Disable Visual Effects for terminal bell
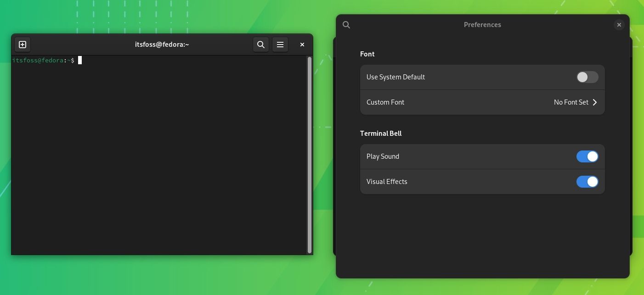The width and height of the screenshot is (644, 295). click(x=588, y=182)
